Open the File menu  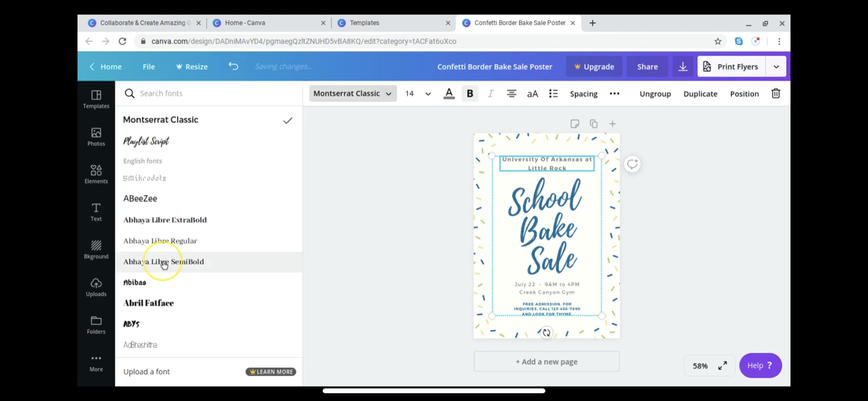pyautogui.click(x=149, y=67)
